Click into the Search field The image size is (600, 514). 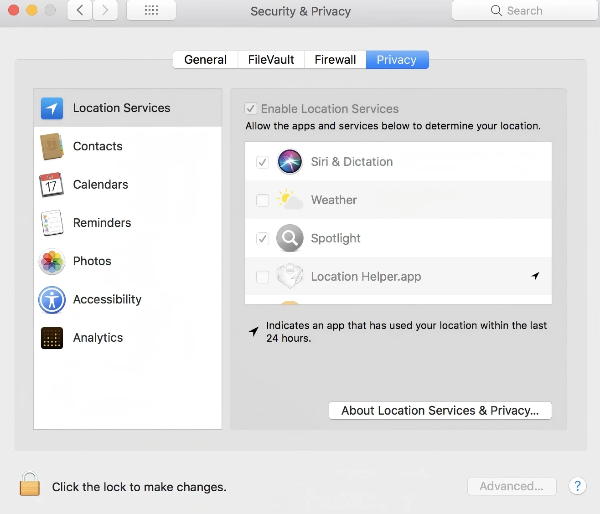525,11
